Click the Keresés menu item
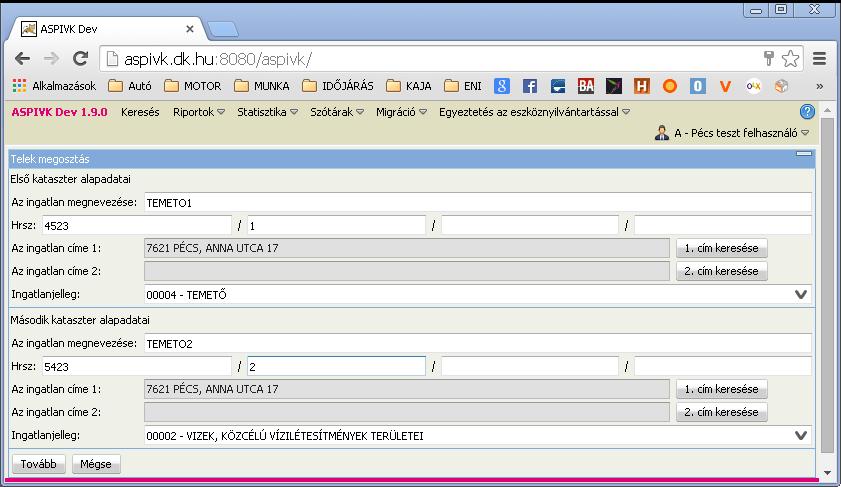 point(140,112)
